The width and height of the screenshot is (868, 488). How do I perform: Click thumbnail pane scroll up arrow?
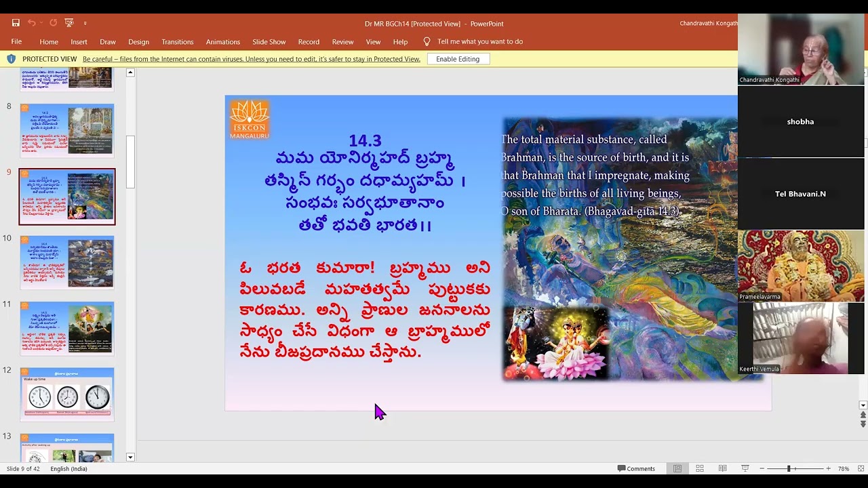130,73
